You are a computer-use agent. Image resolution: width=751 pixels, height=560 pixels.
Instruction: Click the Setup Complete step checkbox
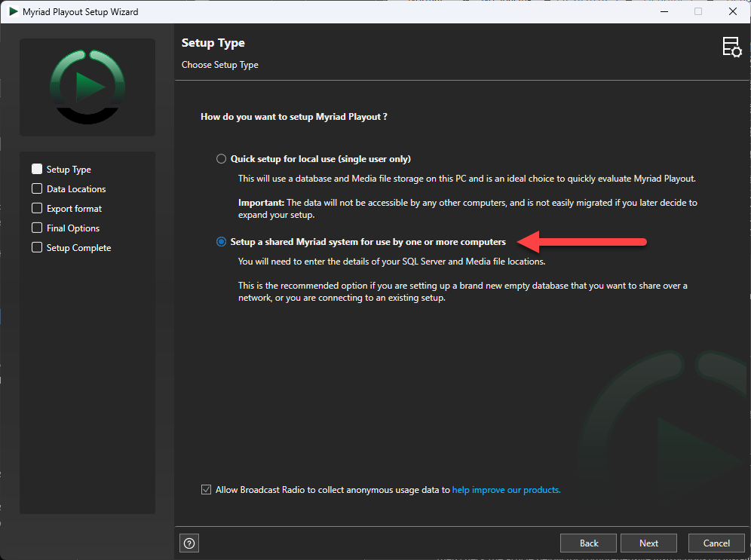point(37,247)
